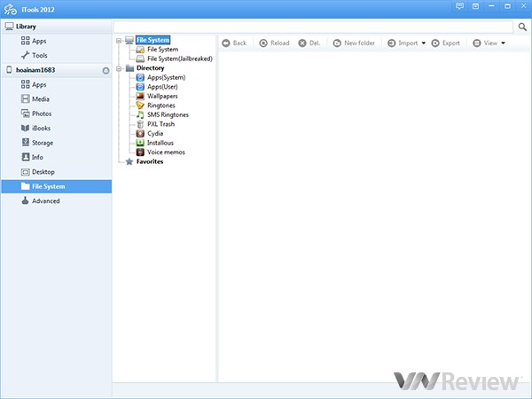532x399 pixels.
Task: Select highlighted File System root node
Action: pyautogui.click(x=153, y=40)
